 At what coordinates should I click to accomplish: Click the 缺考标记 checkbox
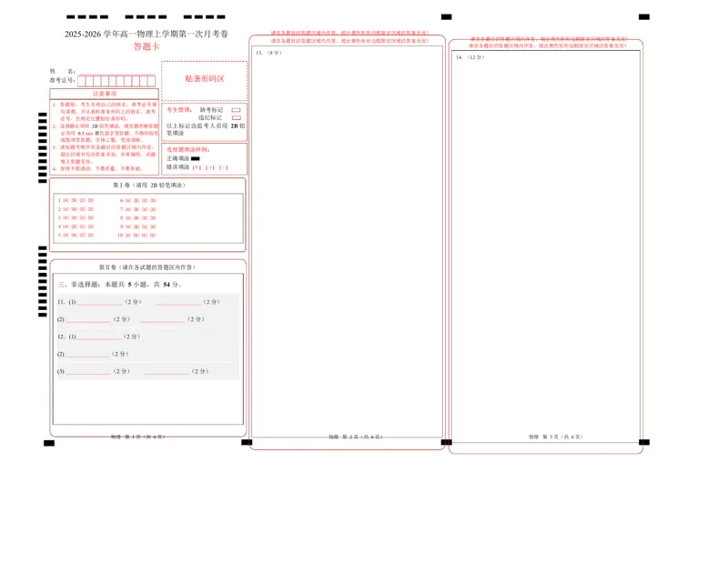(x=236, y=110)
